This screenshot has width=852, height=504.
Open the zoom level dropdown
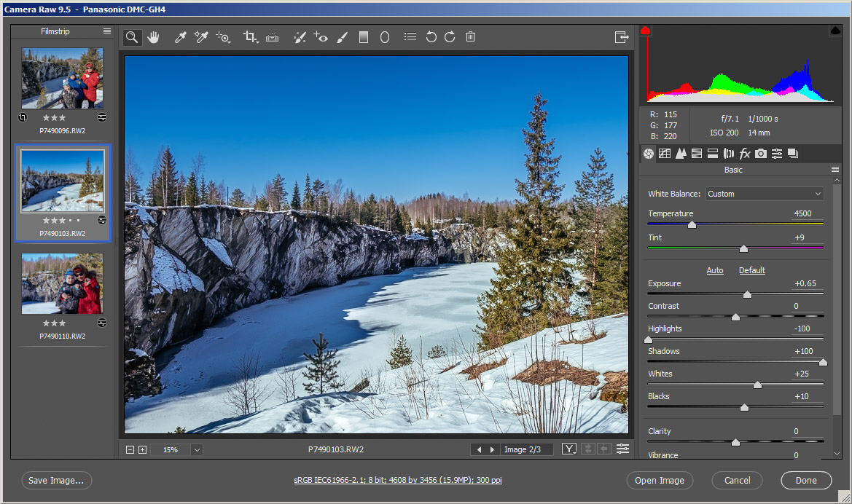196,450
